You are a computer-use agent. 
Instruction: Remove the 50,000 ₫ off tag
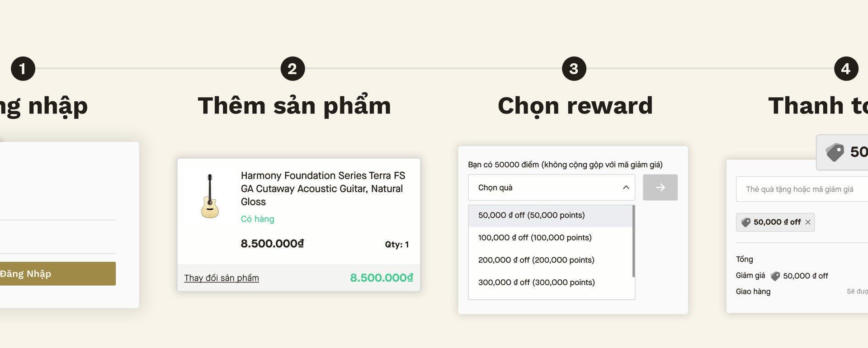pos(808,222)
